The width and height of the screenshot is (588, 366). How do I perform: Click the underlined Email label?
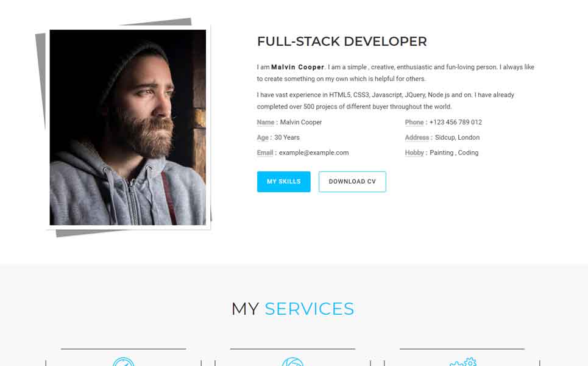point(264,152)
